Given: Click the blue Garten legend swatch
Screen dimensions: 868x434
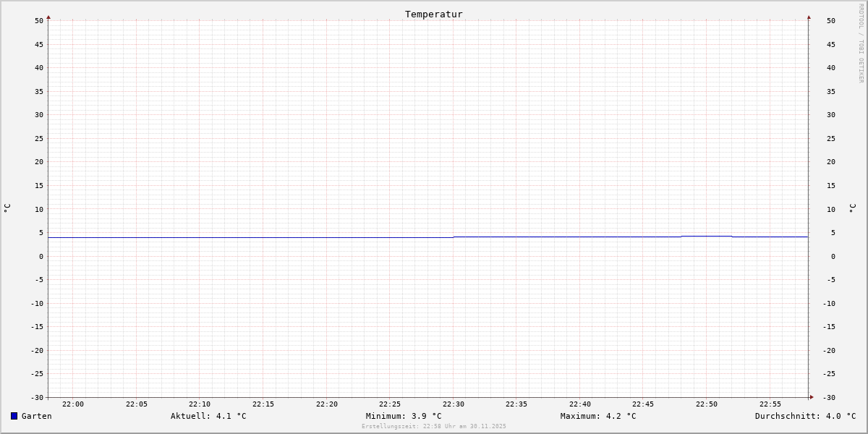Looking at the screenshot, I should 14,416.
